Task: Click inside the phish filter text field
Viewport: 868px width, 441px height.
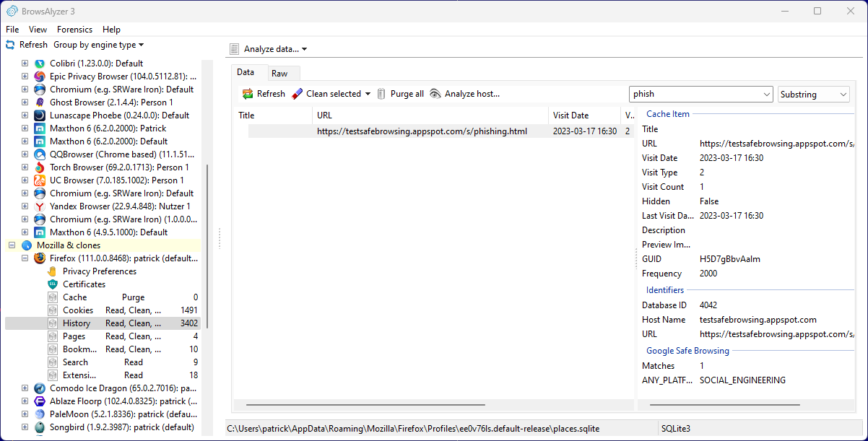Action: pos(695,95)
